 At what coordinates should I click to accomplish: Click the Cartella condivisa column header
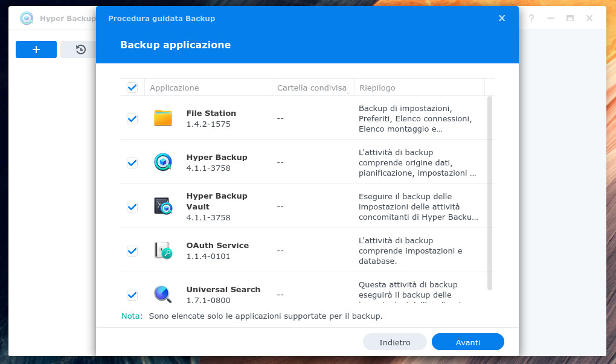[313, 88]
